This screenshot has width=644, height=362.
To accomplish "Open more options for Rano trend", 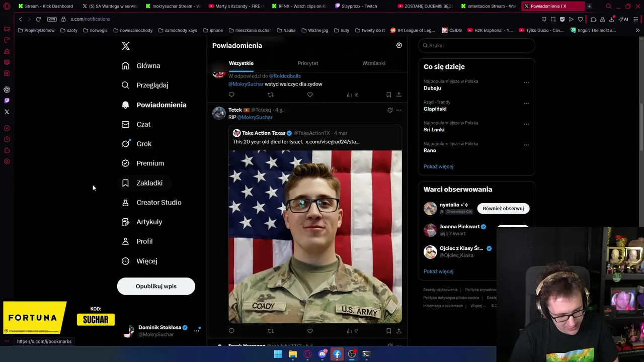I will pyautogui.click(x=526, y=145).
